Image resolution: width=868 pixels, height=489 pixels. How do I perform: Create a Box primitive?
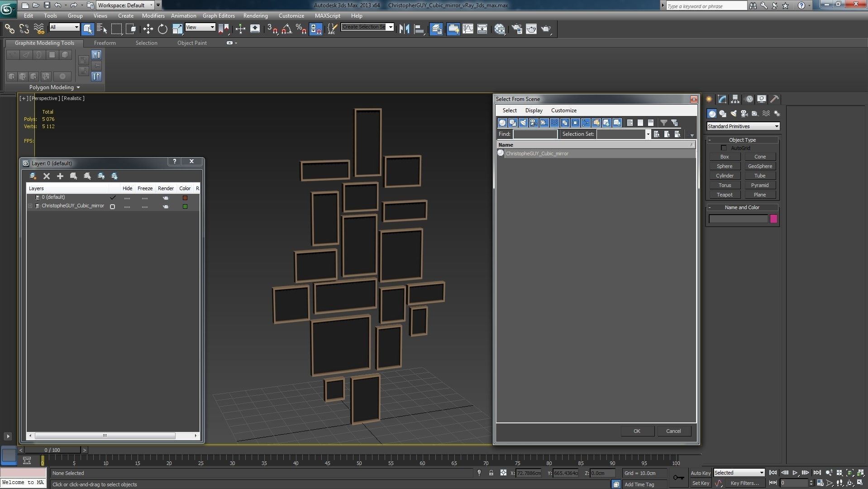725,157
